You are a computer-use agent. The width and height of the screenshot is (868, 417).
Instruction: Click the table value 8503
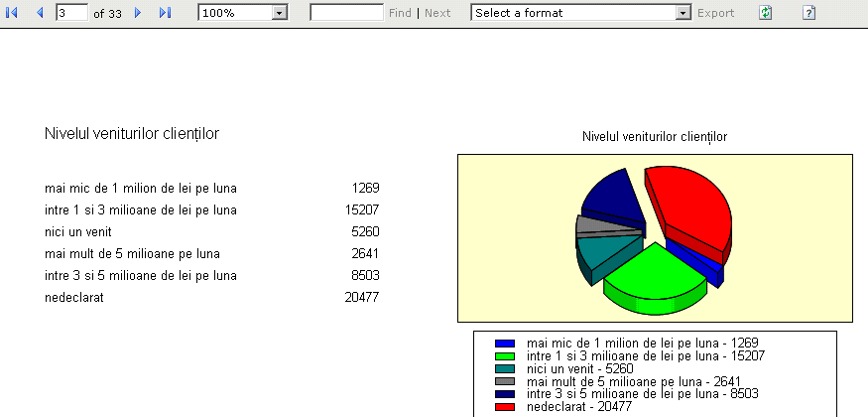[x=365, y=275]
